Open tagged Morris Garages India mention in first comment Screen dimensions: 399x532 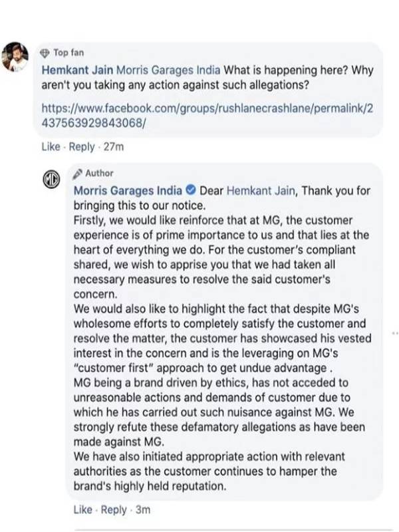(x=168, y=70)
